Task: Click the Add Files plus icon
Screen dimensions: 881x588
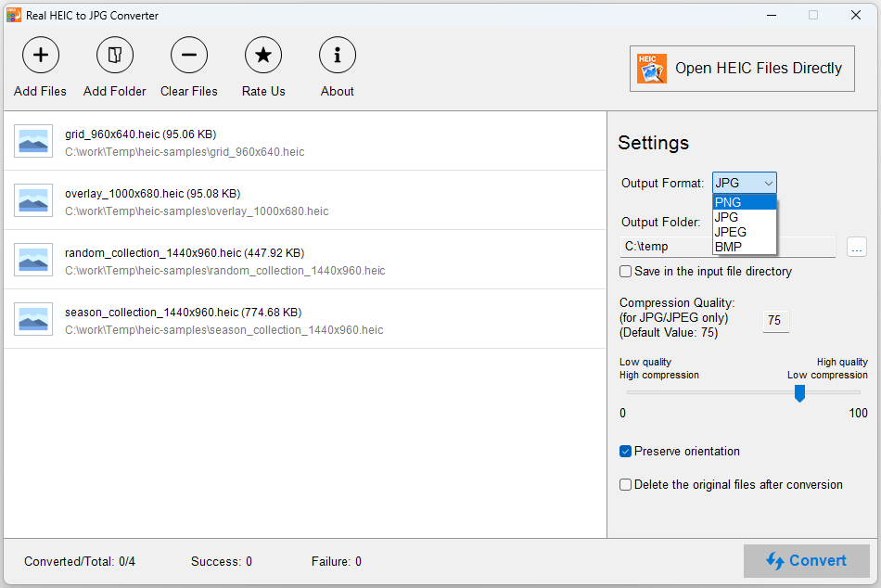Action: [x=40, y=55]
